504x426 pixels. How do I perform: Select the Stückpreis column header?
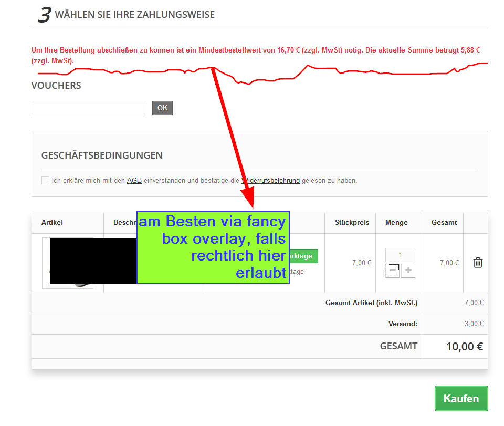[x=352, y=223]
